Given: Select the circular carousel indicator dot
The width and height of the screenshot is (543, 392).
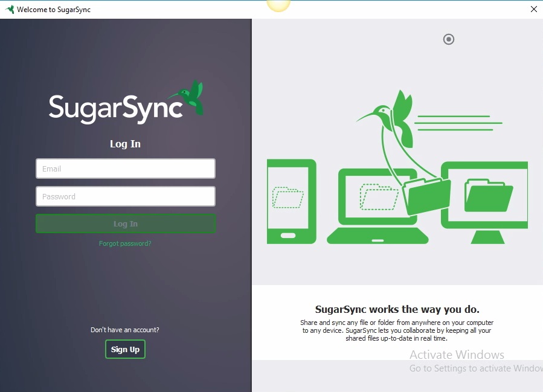Looking at the screenshot, I should [448, 39].
